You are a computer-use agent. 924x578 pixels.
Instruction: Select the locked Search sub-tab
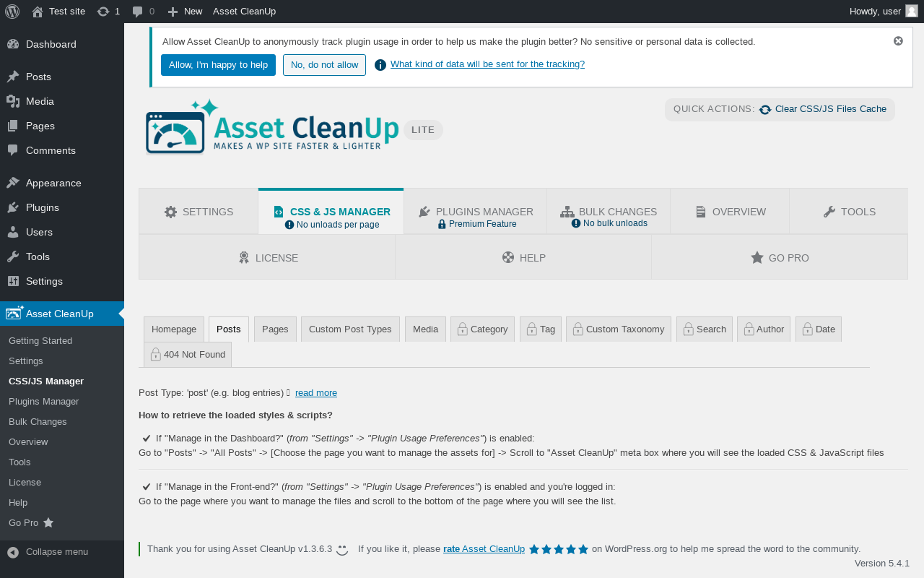pos(705,329)
